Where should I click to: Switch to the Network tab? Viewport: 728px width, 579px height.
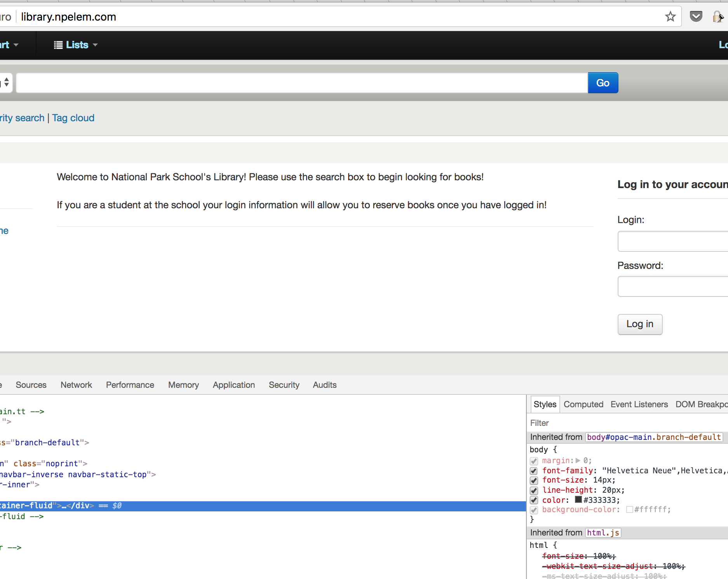(76, 385)
